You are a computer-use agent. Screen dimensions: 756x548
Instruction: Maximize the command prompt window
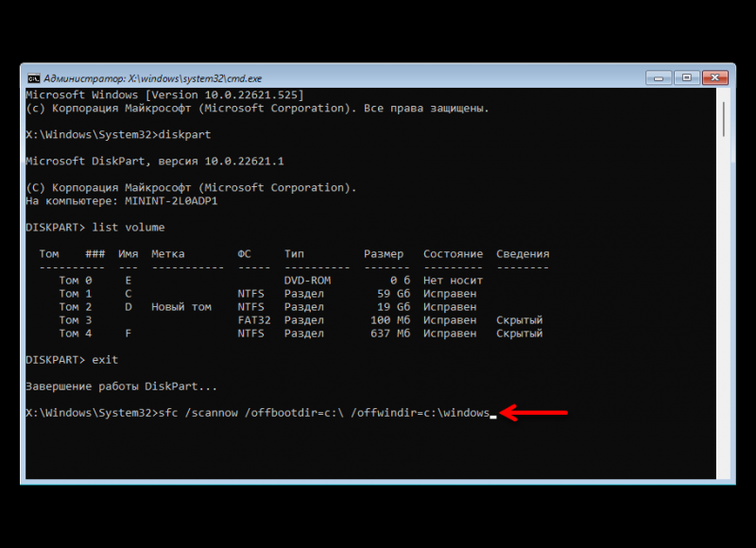[x=687, y=77]
